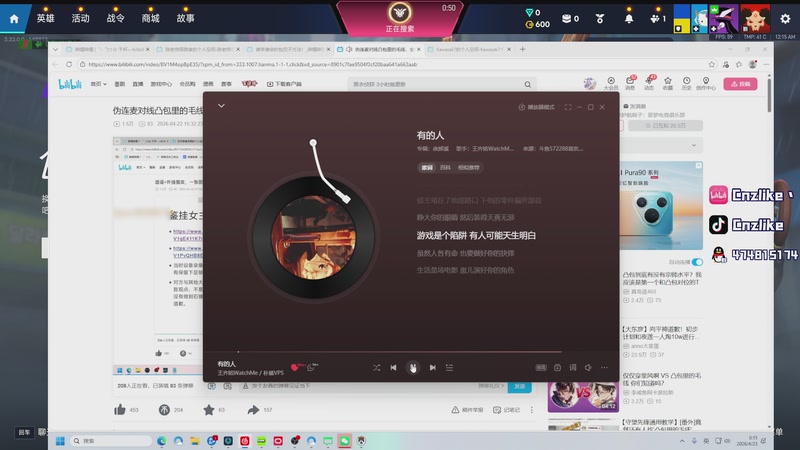This screenshot has height=450, width=800.
Task: Like the song with the red heart
Action: point(294,367)
